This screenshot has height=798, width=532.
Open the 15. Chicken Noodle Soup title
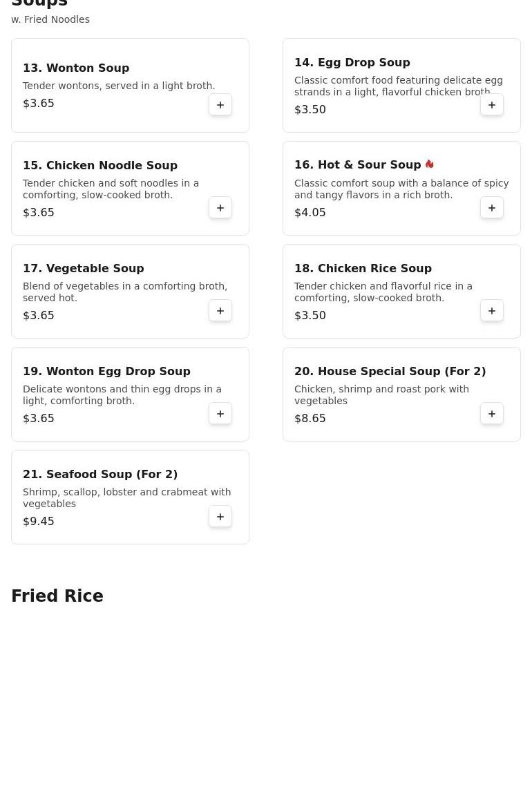click(x=100, y=165)
